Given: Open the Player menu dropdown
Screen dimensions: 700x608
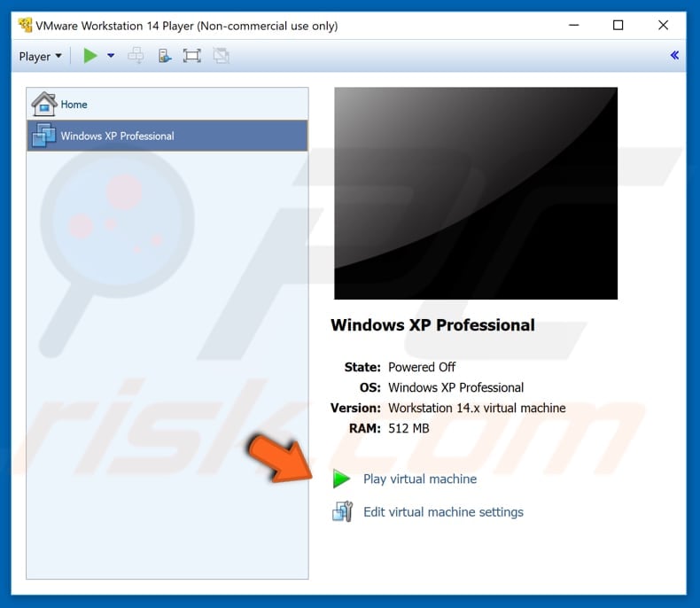Looking at the screenshot, I should click(x=40, y=56).
